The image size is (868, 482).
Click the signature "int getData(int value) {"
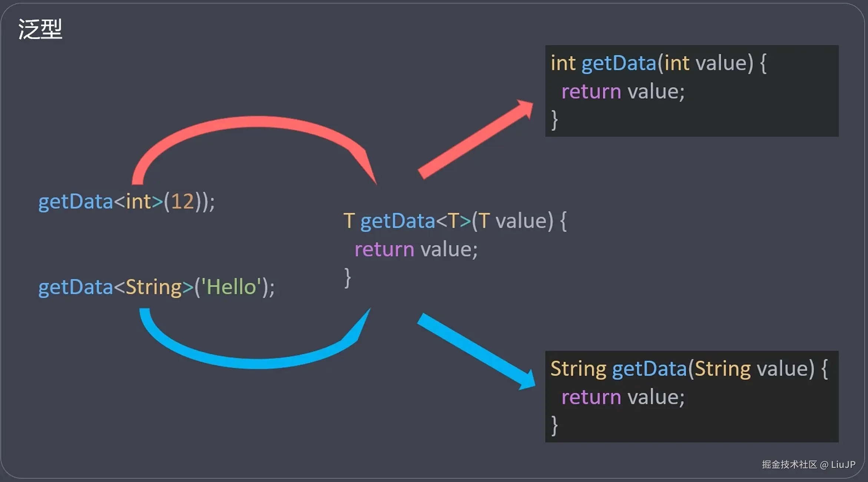click(x=659, y=63)
